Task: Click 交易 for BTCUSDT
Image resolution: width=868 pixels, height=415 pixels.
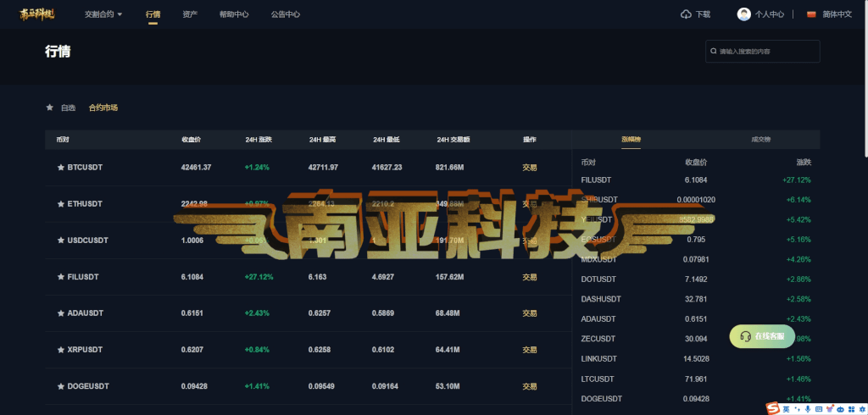Action: (x=529, y=167)
